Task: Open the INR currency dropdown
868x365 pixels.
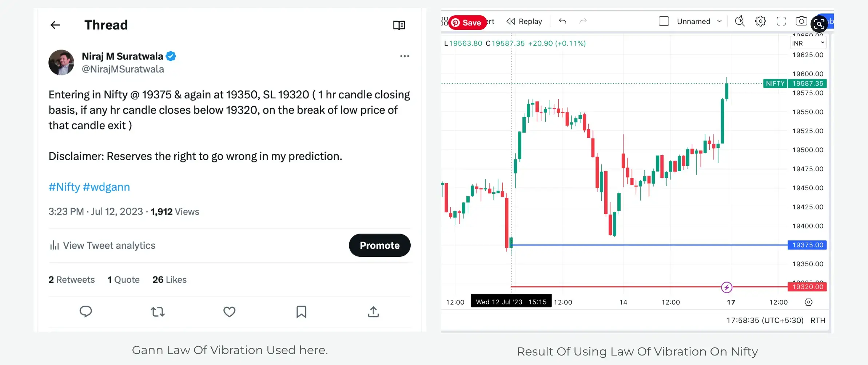Action: coord(808,43)
